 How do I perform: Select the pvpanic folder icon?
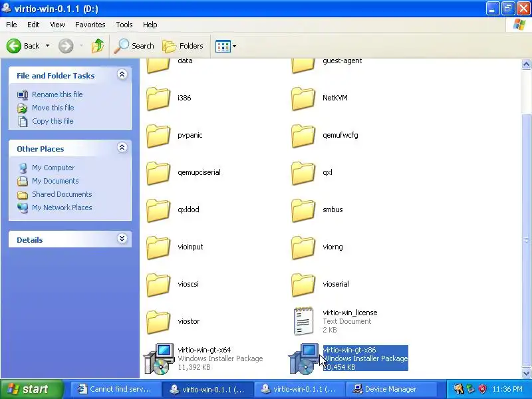pos(158,136)
